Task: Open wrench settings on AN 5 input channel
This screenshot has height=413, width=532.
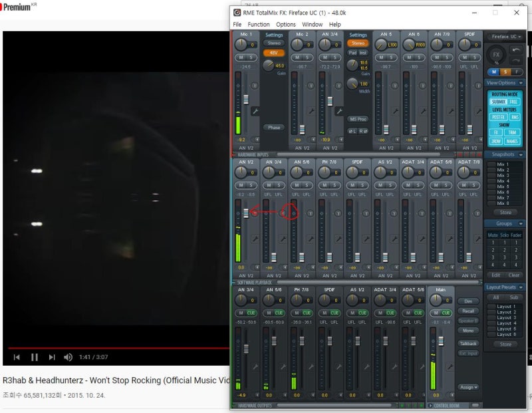Action: pos(394,111)
